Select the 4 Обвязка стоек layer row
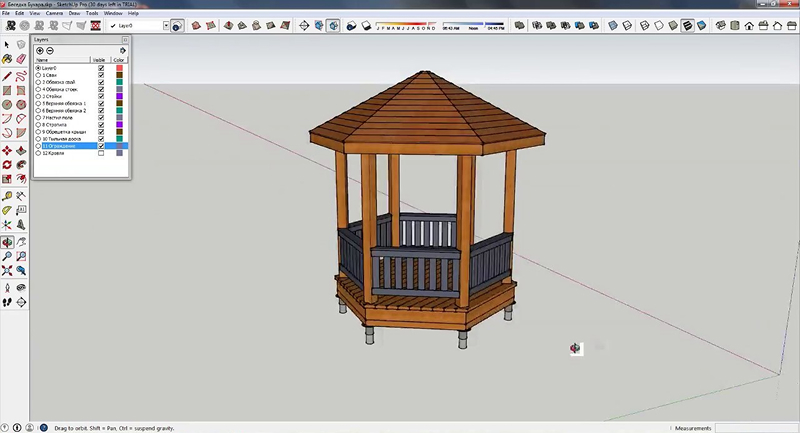The height and width of the screenshot is (433, 800). point(82,89)
